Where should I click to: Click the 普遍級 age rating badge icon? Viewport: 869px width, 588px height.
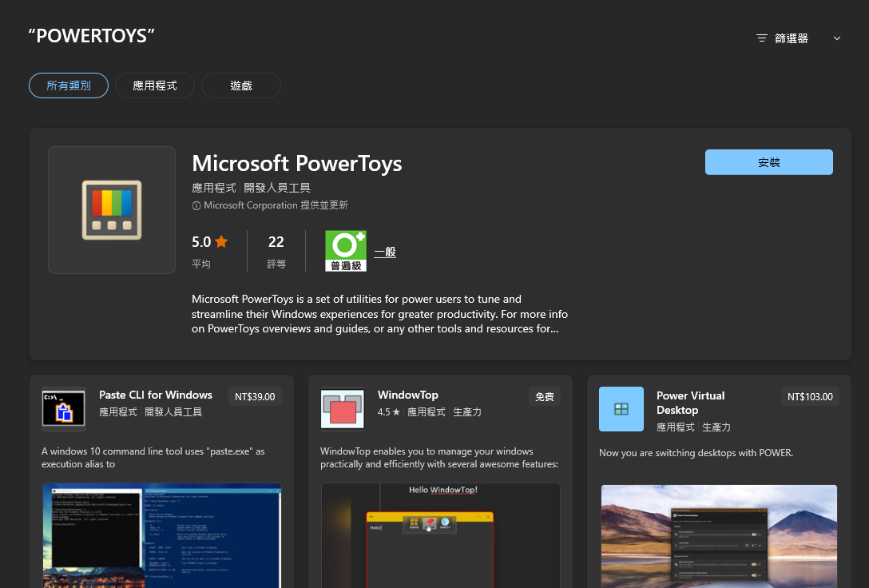pos(345,252)
